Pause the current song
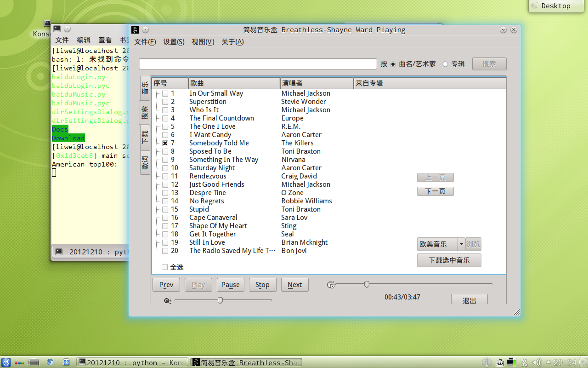The image size is (588, 368). point(231,285)
